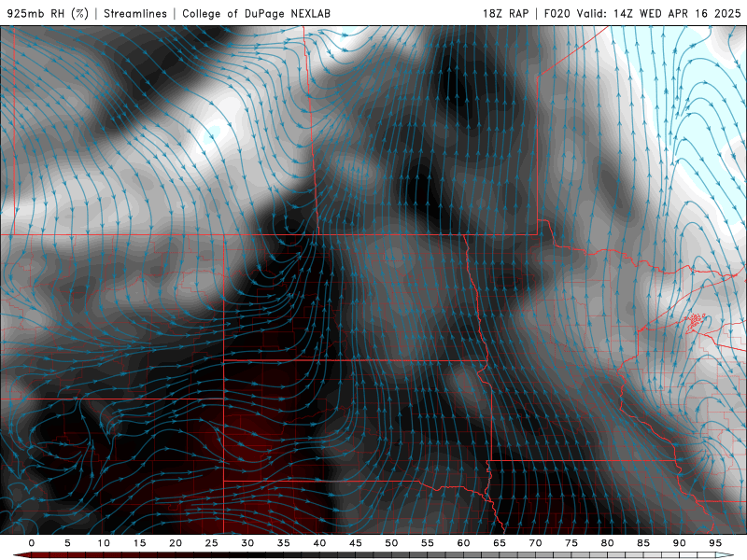The height and width of the screenshot is (560, 747).
Task: Click the colorbar label '30'
Action: point(247,543)
